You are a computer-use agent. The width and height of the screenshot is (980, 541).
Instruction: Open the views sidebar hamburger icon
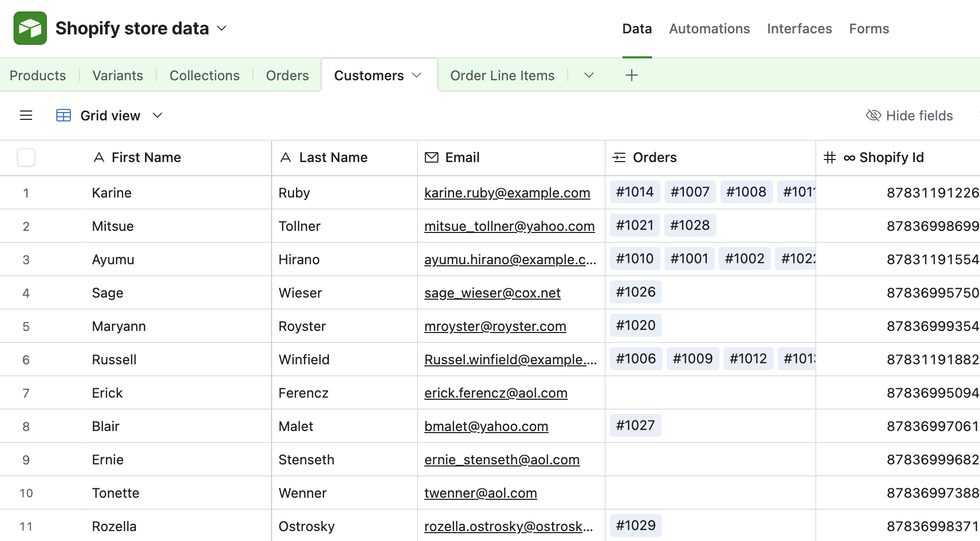[x=26, y=115]
